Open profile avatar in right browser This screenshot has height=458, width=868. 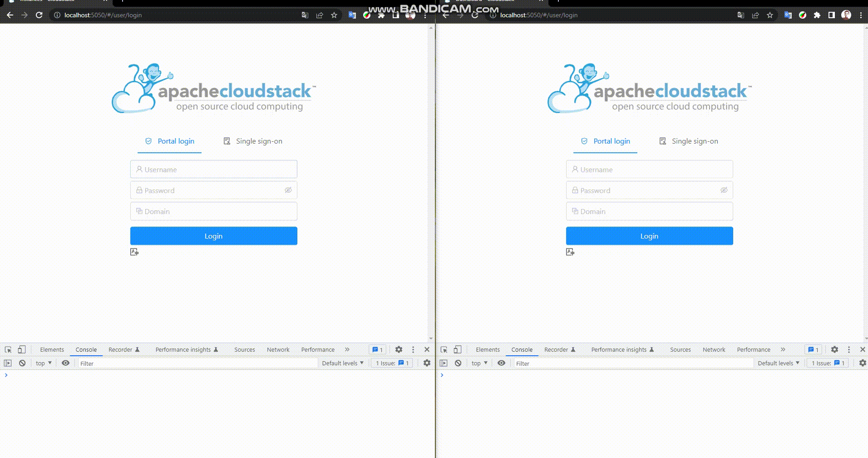pyautogui.click(x=846, y=15)
